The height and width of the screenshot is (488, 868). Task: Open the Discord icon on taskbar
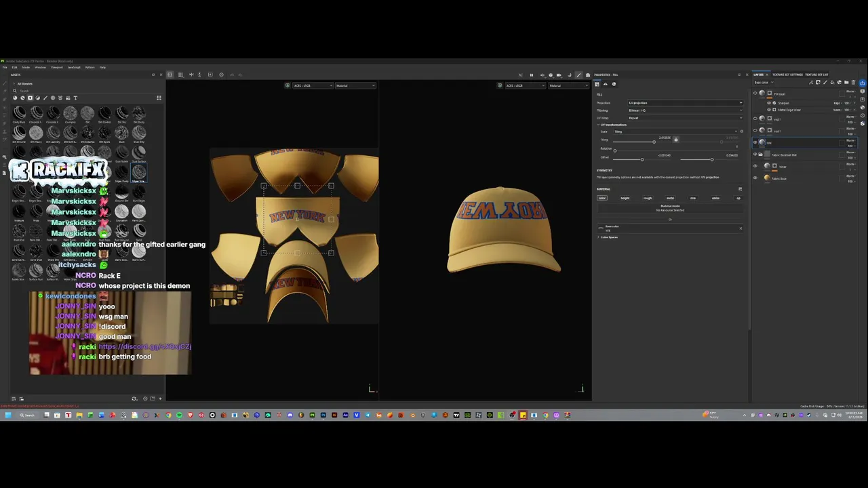pos(290,415)
